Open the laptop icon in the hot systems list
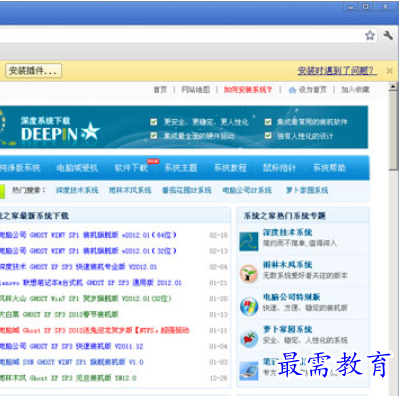The image size is (399, 396). coord(249,371)
